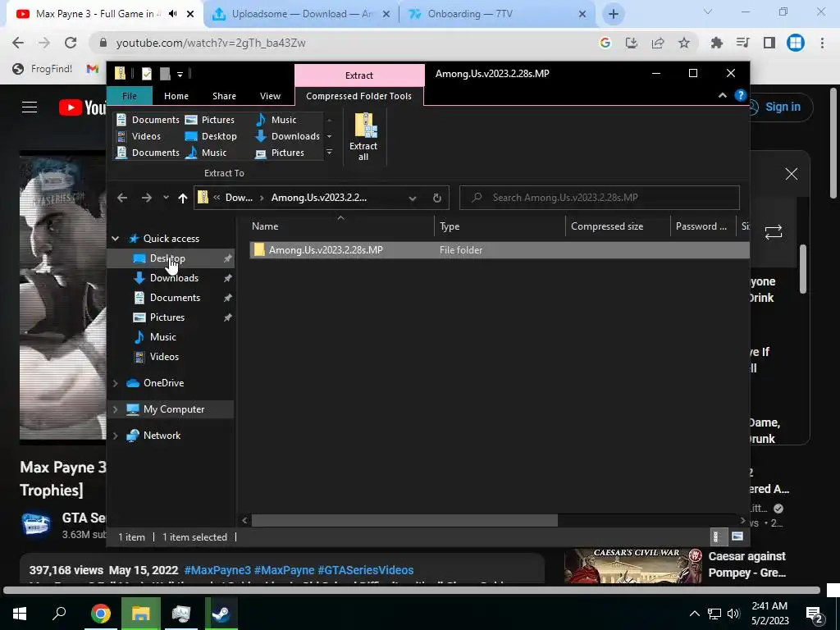The height and width of the screenshot is (630, 840).
Task: Open address bar history dropdown
Action: [413, 199]
